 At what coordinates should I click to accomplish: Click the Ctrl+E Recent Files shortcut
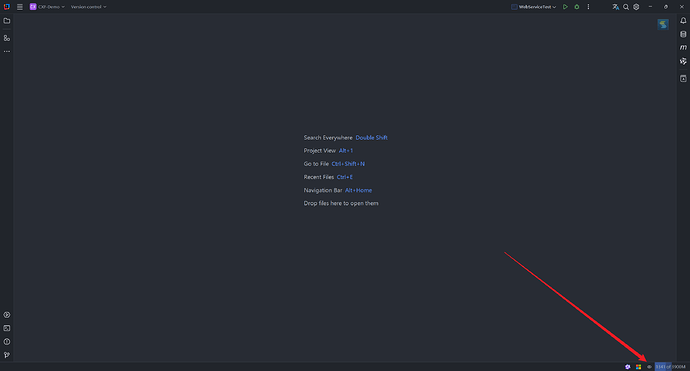tap(345, 177)
